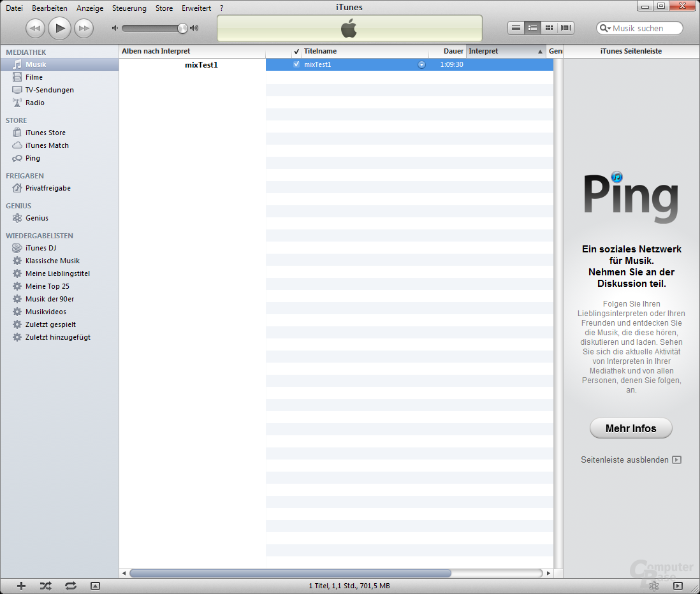This screenshot has width=700, height=594.
Task: Select Meine Top 25 playlist
Action: 59,286
